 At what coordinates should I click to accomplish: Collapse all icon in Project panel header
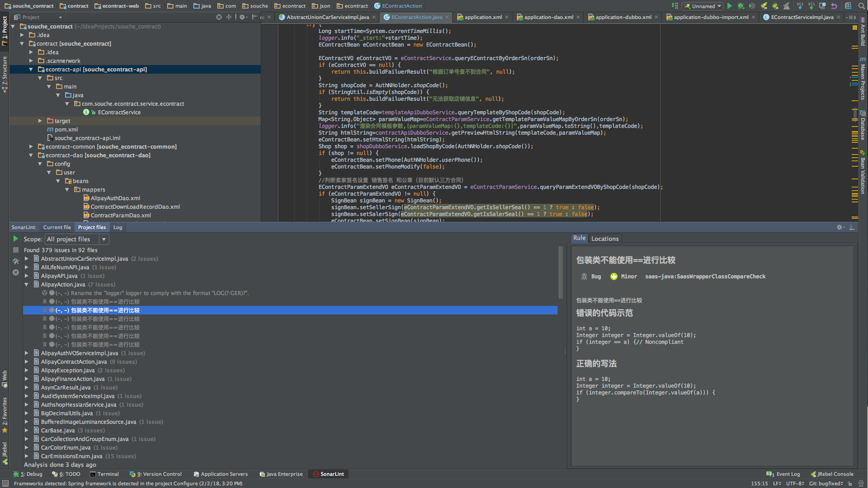pos(229,17)
